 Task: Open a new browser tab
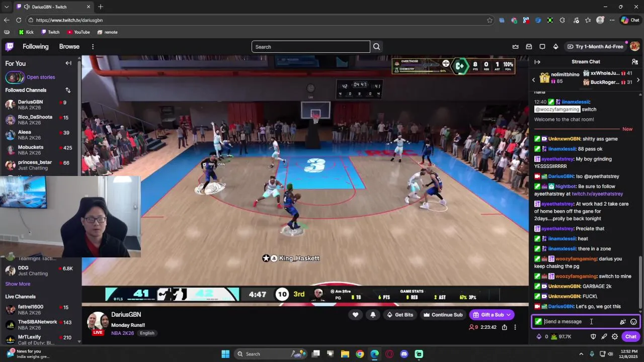(101, 7)
